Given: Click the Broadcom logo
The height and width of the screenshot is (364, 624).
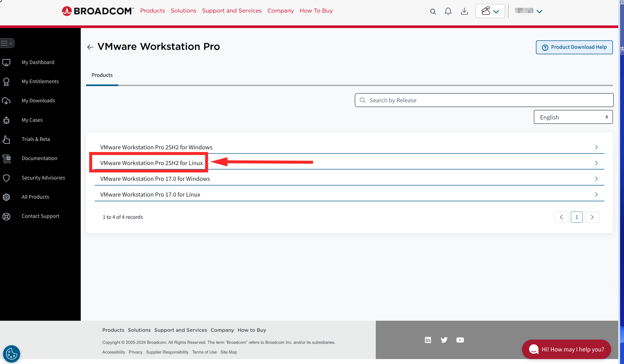Looking at the screenshot, I should coord(98,11).
